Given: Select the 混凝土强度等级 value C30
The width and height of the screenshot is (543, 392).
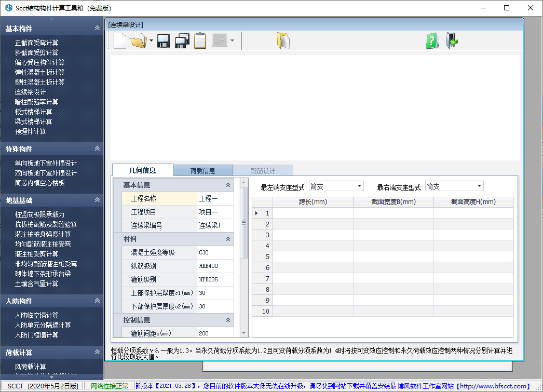Looking at the screenshot, I should [215, 252].
